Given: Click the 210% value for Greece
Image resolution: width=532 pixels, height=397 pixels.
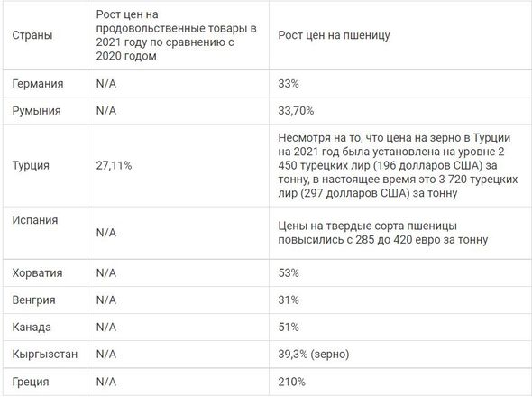Looking at the screenshot, I should coord(292,382).
